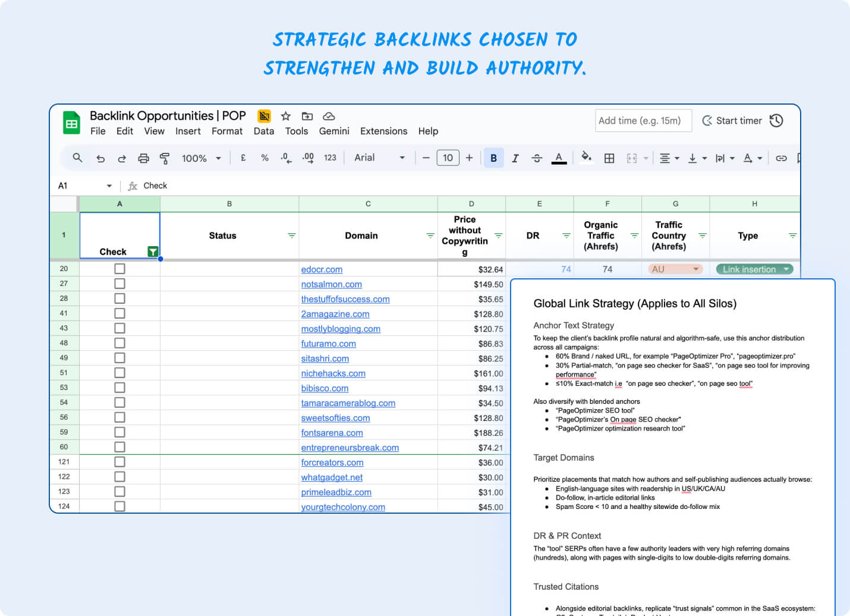
Task: Click the undo arrow icon
Action: click(100, 158)
